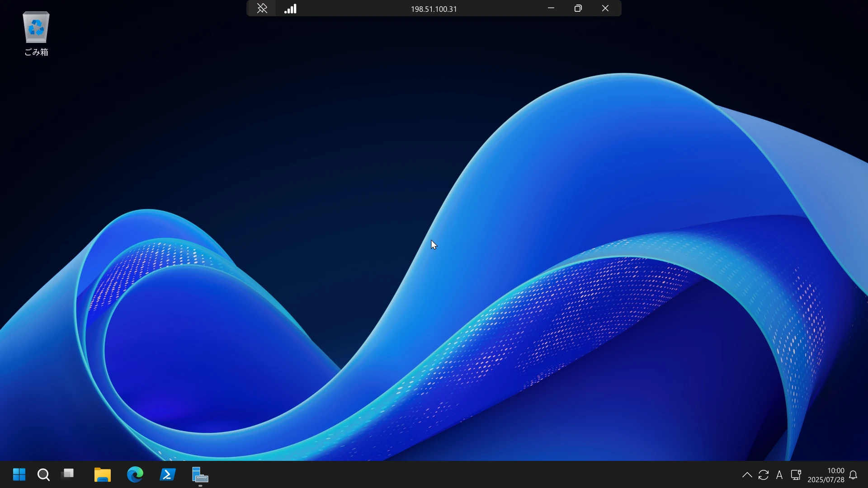Open the notification bell panel
The image size is (868, 488).
pos(854,475)
